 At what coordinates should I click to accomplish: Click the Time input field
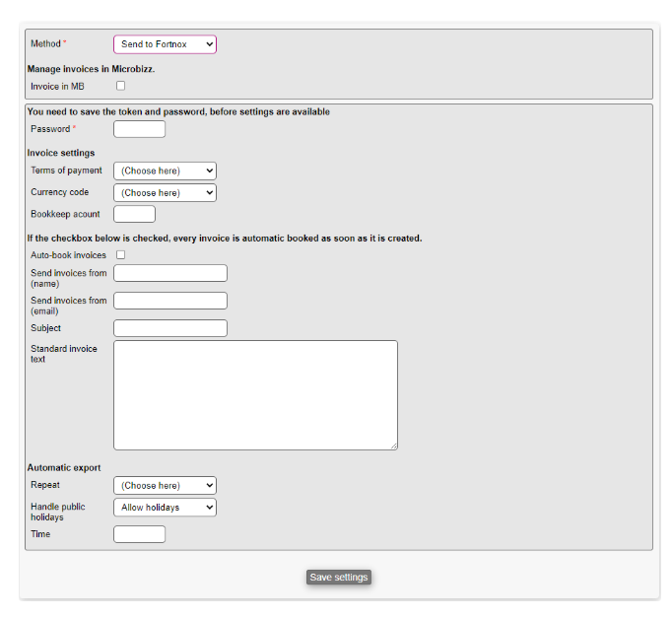click(x=139, y=534)
